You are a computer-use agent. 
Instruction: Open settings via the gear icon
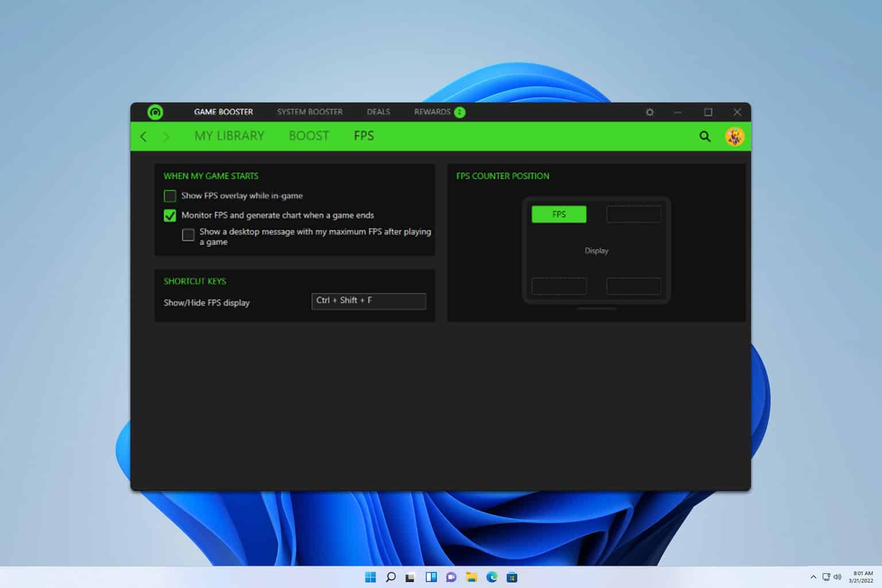point(649,112)
